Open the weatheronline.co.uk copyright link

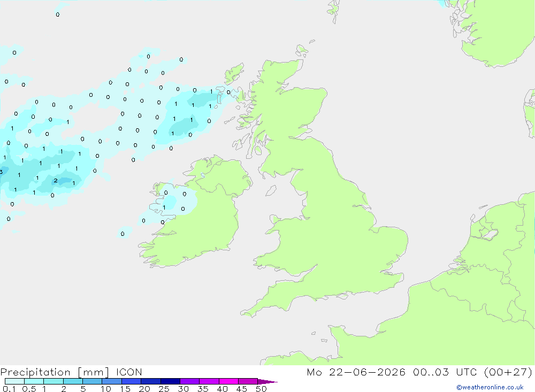[490, 387]
